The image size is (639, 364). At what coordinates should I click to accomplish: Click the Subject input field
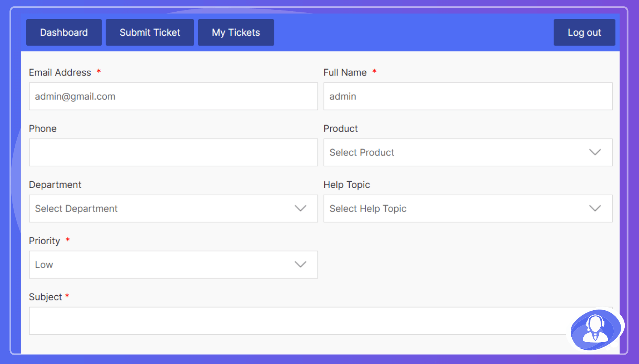click(x=321, y=321)
